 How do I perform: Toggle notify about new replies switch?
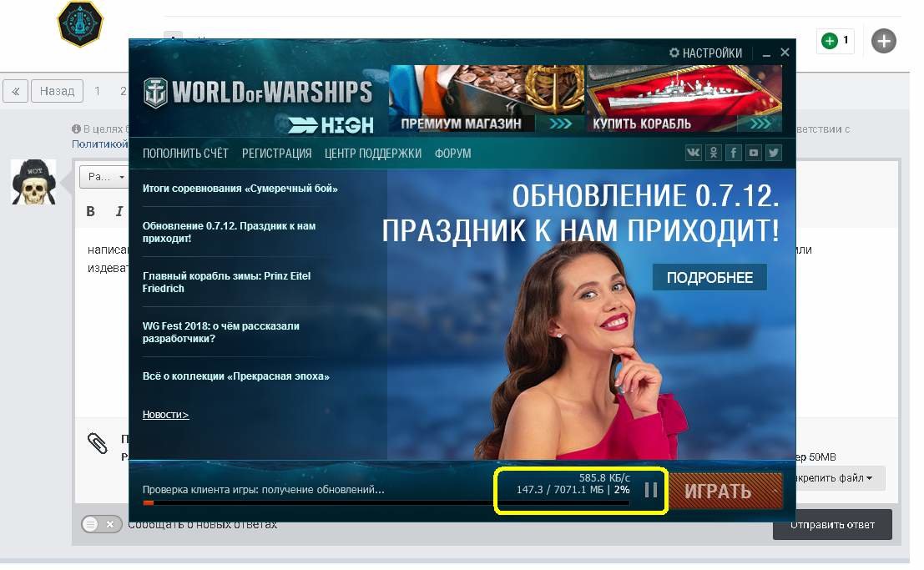[101, 524]
